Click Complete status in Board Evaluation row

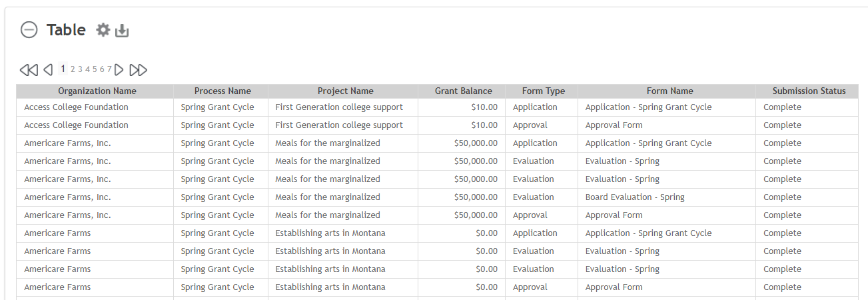point(782,197)
